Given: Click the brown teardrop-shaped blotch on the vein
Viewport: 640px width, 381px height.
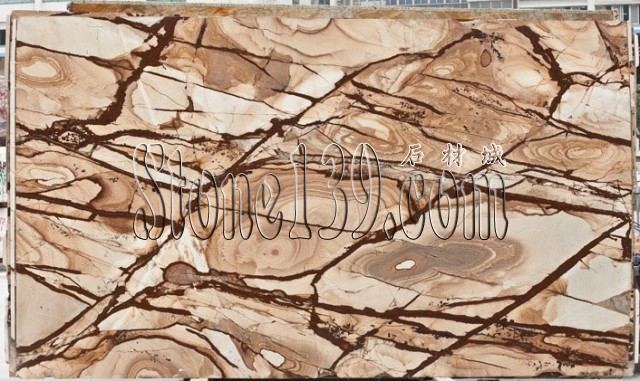Looking at the screenshot, I should coord(182,274).
